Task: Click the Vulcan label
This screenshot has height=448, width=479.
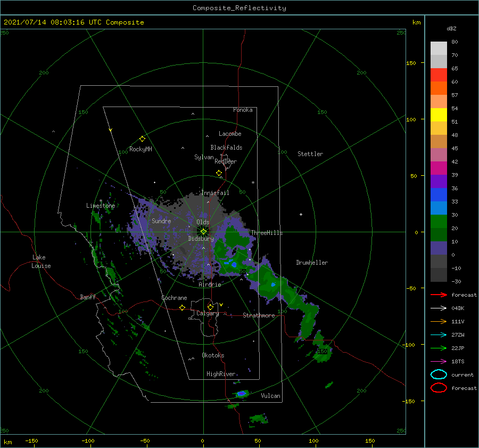Action: (x=270, y=396)
